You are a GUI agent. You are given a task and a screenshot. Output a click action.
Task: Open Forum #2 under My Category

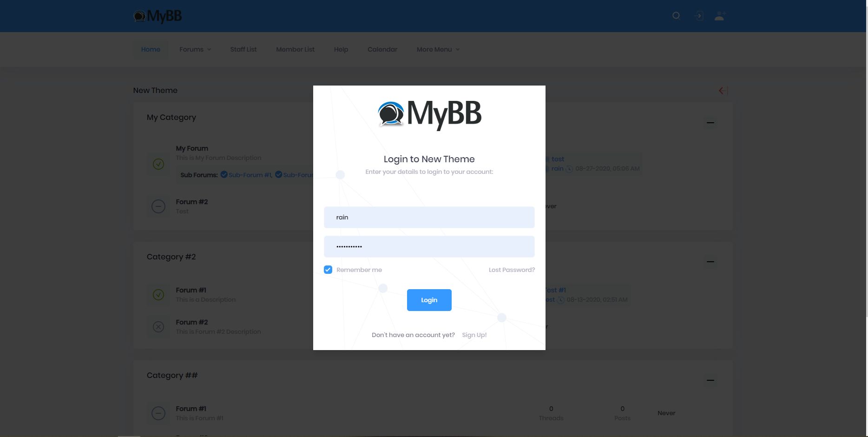click(x=192, y=202)
